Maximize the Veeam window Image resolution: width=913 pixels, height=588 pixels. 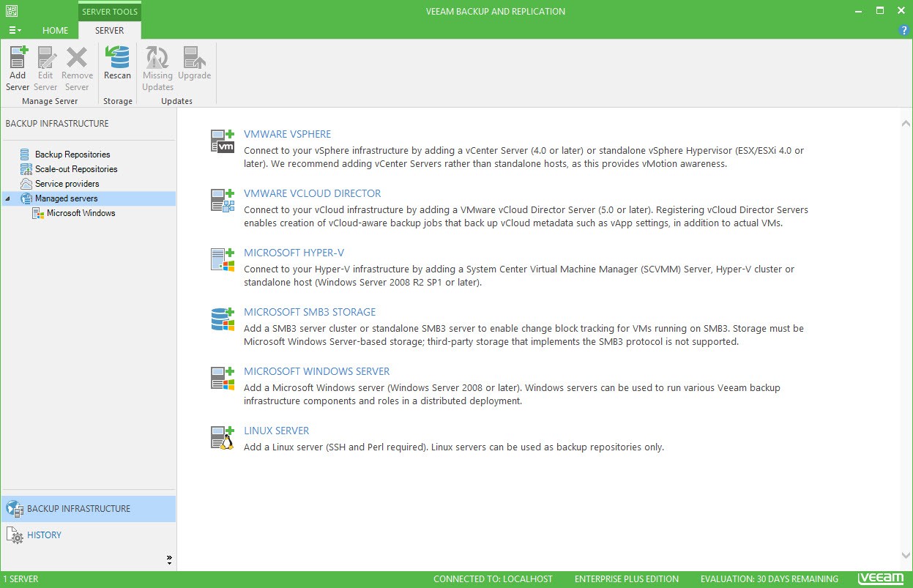(x=880, y=11)
